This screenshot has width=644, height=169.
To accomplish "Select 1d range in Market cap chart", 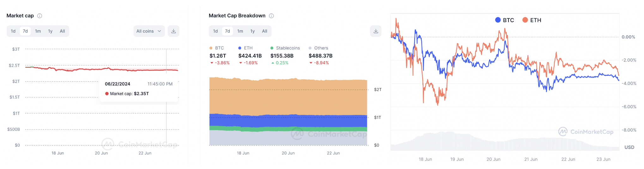I will (13, 31).
